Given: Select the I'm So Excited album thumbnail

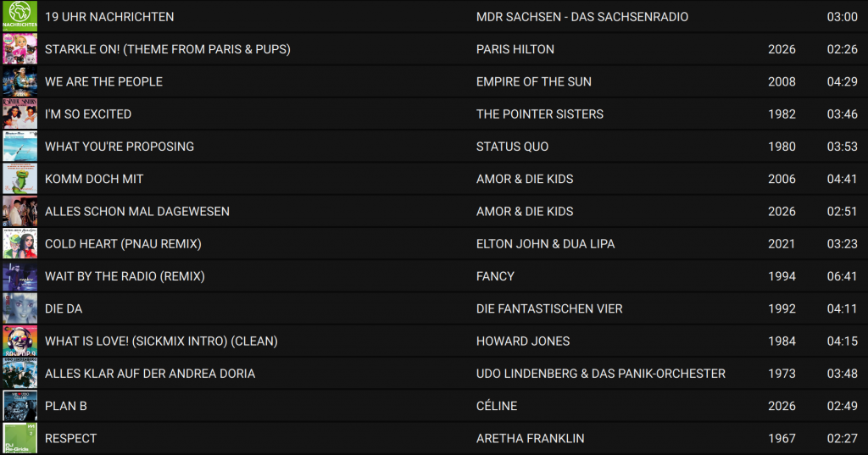Looking at the screenshot, I should coord(19,114).
